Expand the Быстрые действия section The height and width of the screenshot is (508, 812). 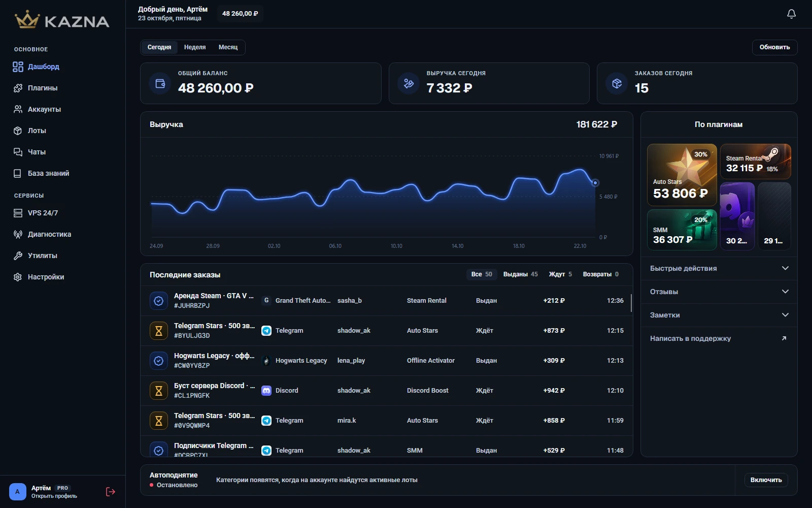(x=719, y=268)
